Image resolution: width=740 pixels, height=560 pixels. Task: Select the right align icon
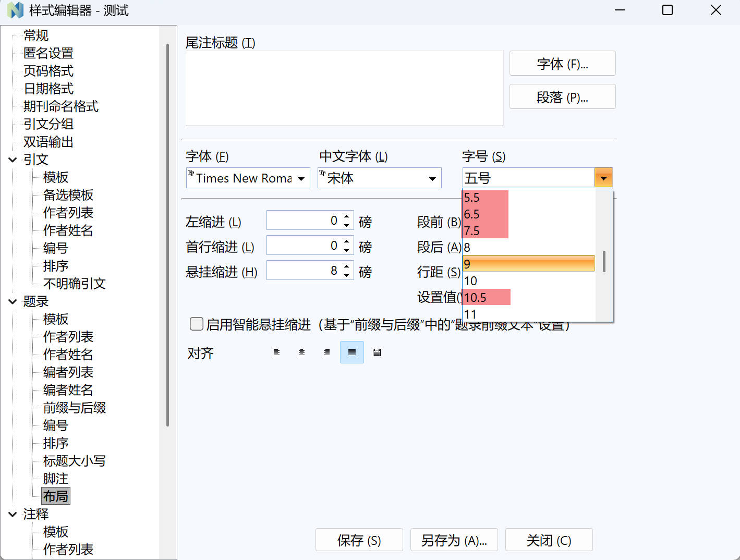coord(326,352)
